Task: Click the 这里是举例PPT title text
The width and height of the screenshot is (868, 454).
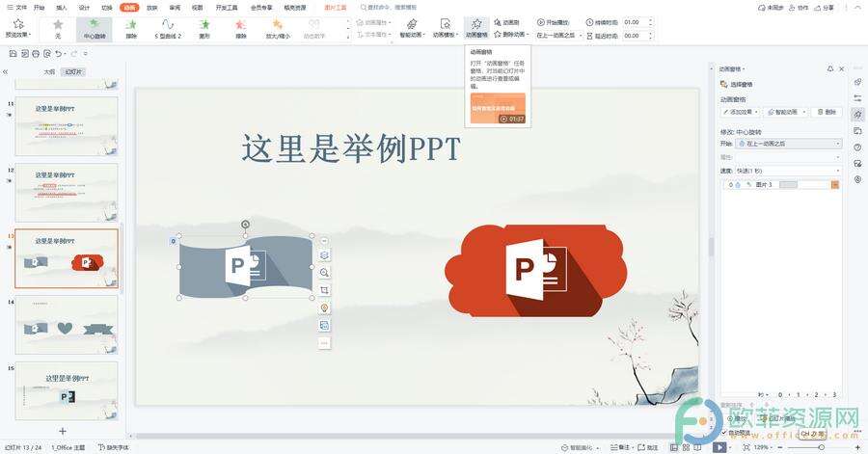Action: [351, 148]
